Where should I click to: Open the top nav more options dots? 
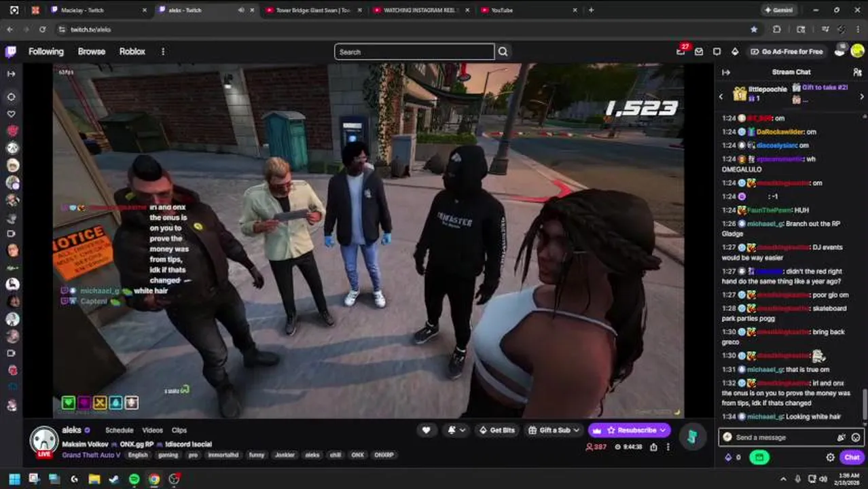coord(162,52)
